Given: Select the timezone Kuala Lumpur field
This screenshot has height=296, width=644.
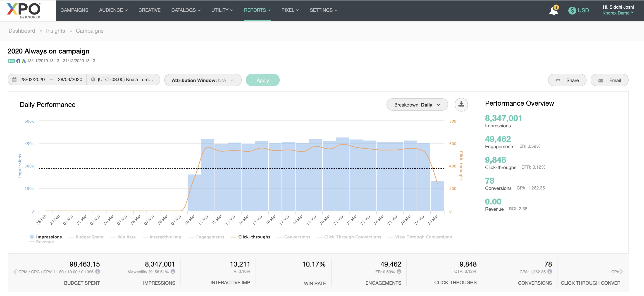Looking at the screenshot, I should tap(124, 80).
